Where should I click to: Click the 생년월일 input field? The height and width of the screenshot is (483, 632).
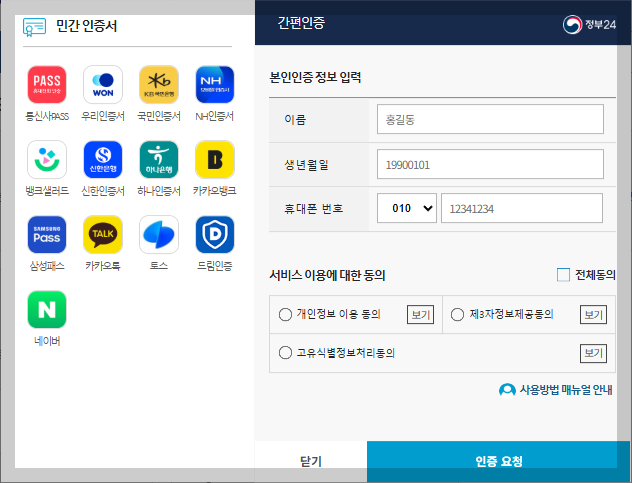(490, 164)
